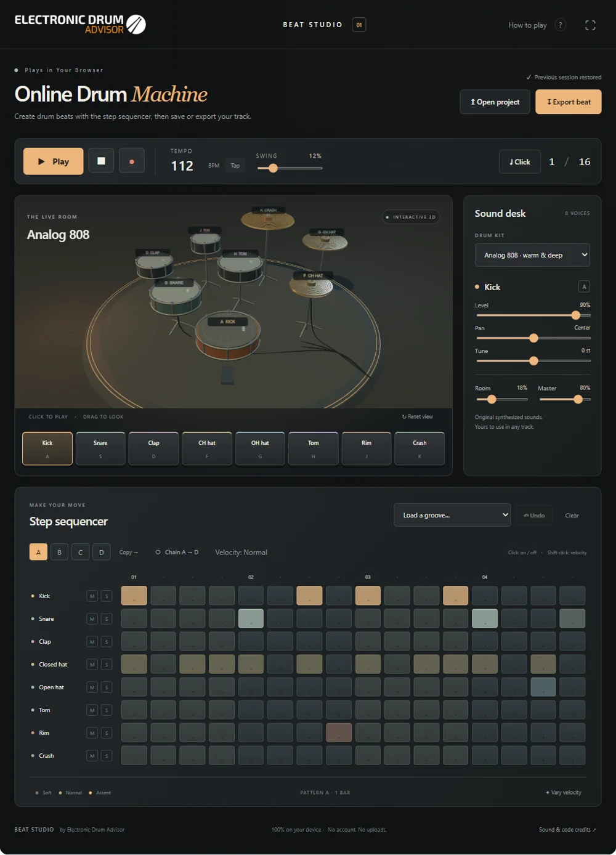Select pattern C tab

(80, 552)
